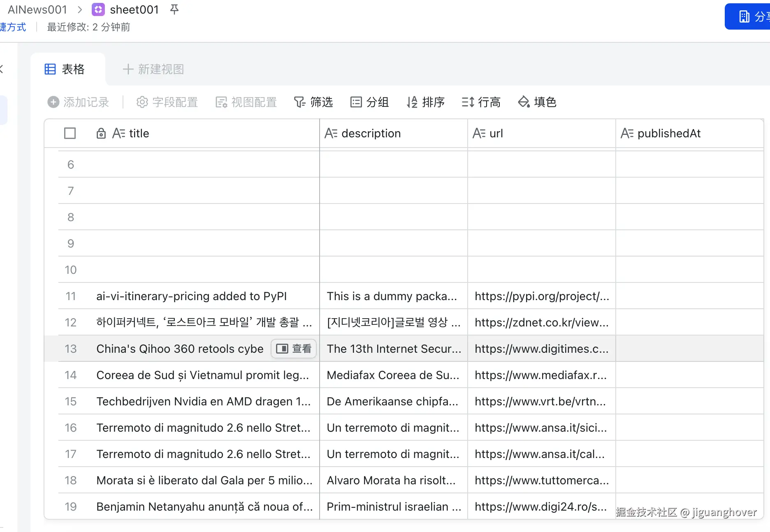Screen dimensions: 770x532
Task: Click the mediafax url cell
Action: [542, 375]
